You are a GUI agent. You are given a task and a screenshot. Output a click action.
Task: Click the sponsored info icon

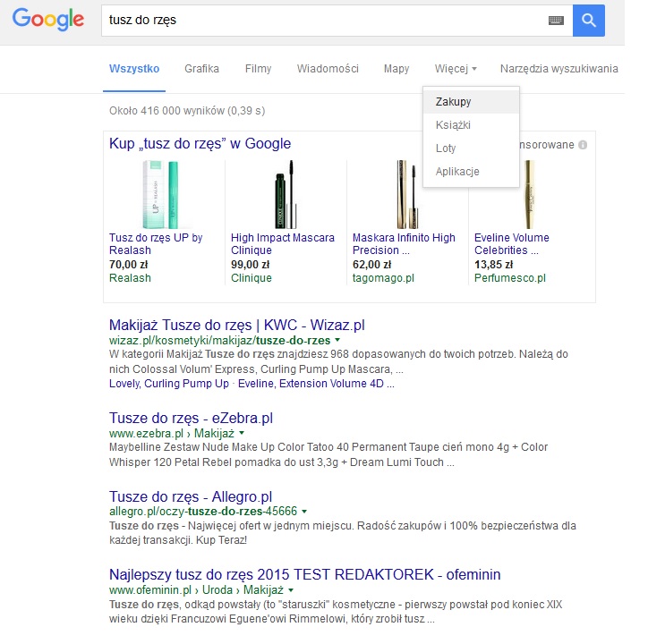583,145
